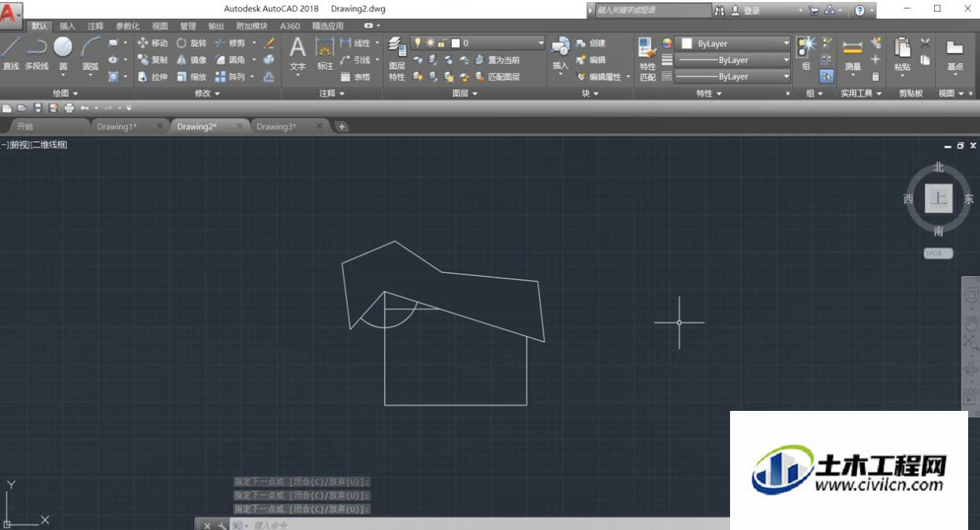Viewport: 980px width, 530px height.
Task: Click 特性匹配 (Match Properties)
Action: pyautogui.click(x=648, y=59)
